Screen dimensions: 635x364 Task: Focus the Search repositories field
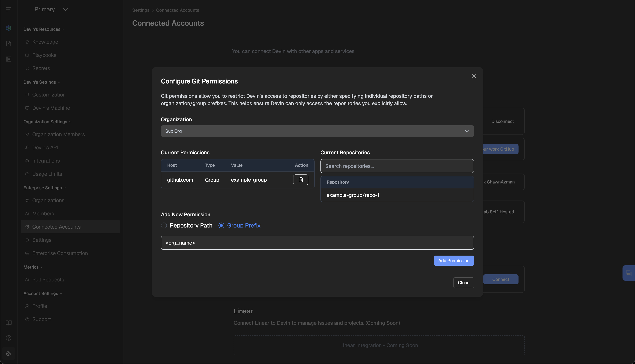[x=397, y=166]
